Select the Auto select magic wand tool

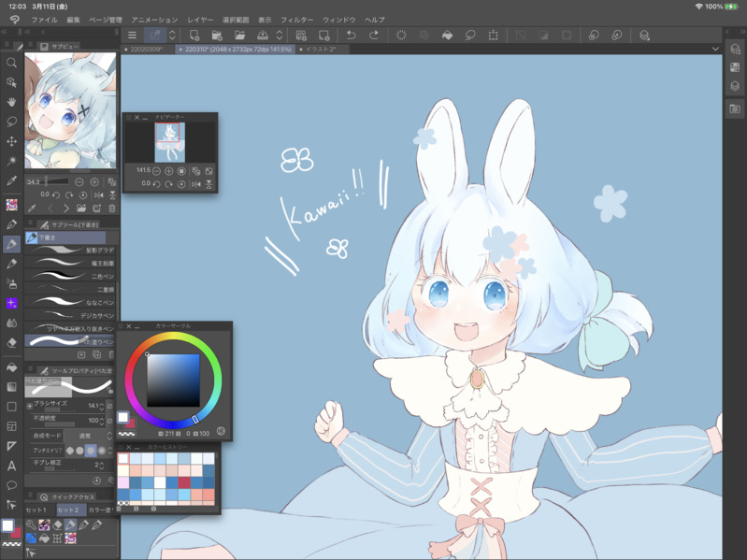pos(11,161)
